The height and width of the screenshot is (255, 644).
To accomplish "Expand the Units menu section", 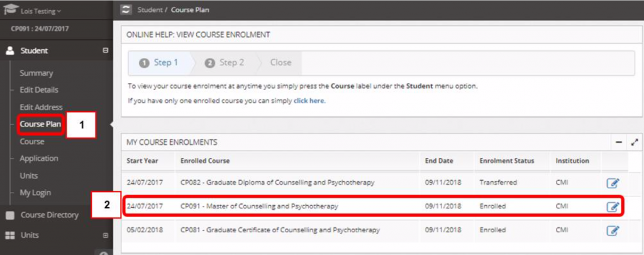I will tap(105, 235).
